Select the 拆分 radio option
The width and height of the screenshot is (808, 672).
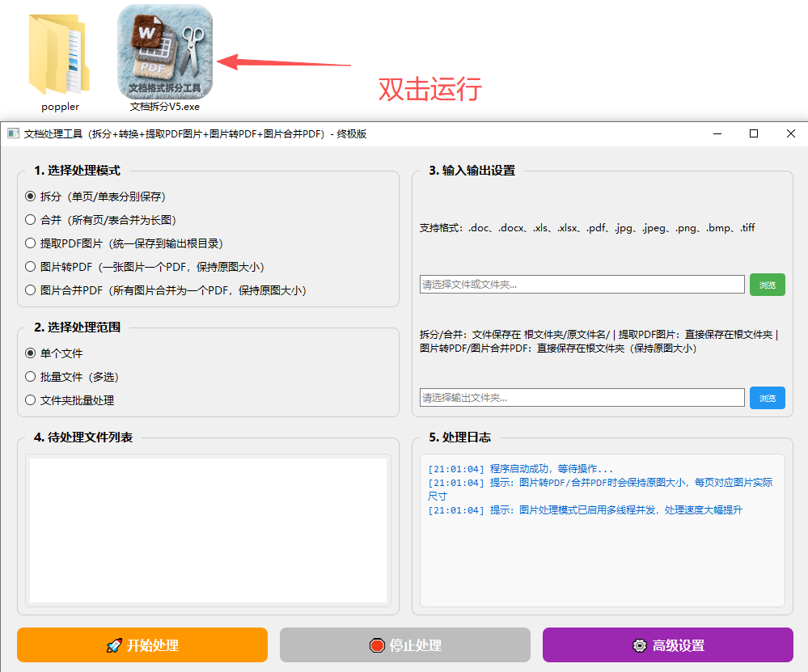pos(31,196)
